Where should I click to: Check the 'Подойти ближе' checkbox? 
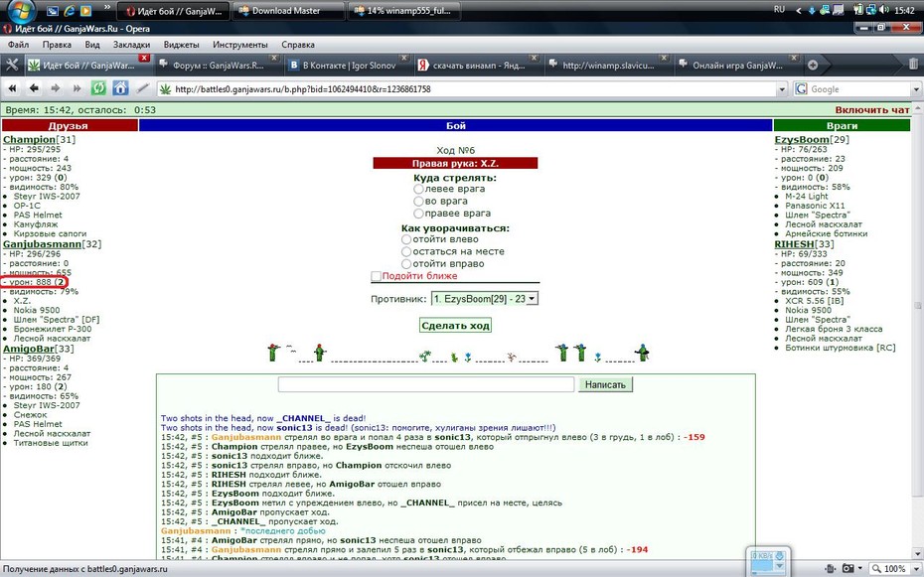pyautogui.click(x=376, y=276)
